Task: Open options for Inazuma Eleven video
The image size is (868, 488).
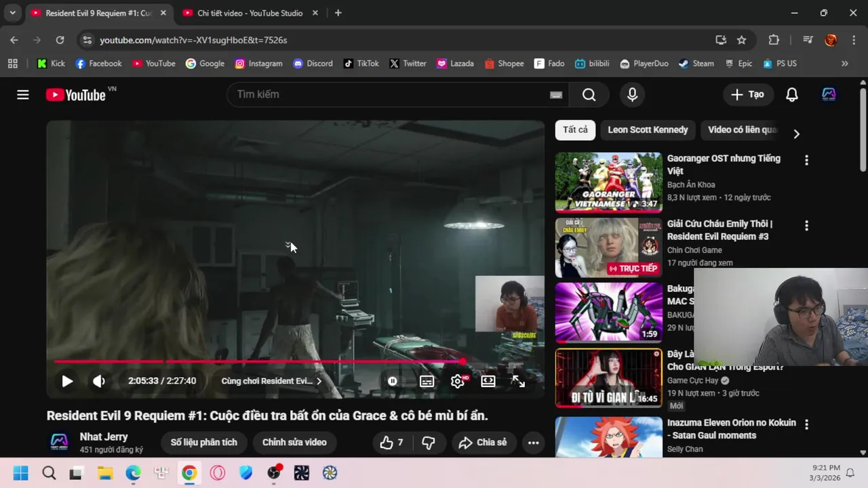Action: coord(806,425)
